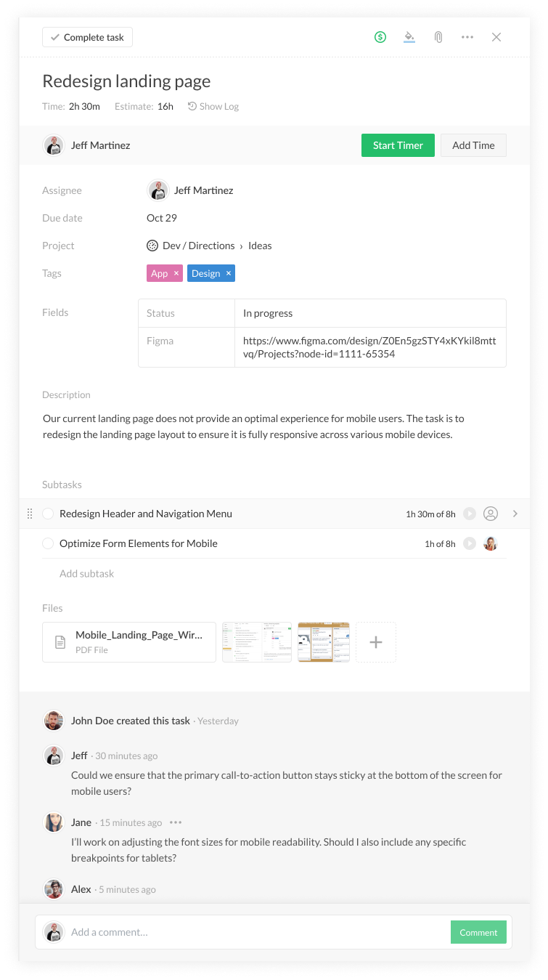Open the Mobile_Landing_Page PDF file
Viewport: 548px width, 980px height.
click(129, 642)
